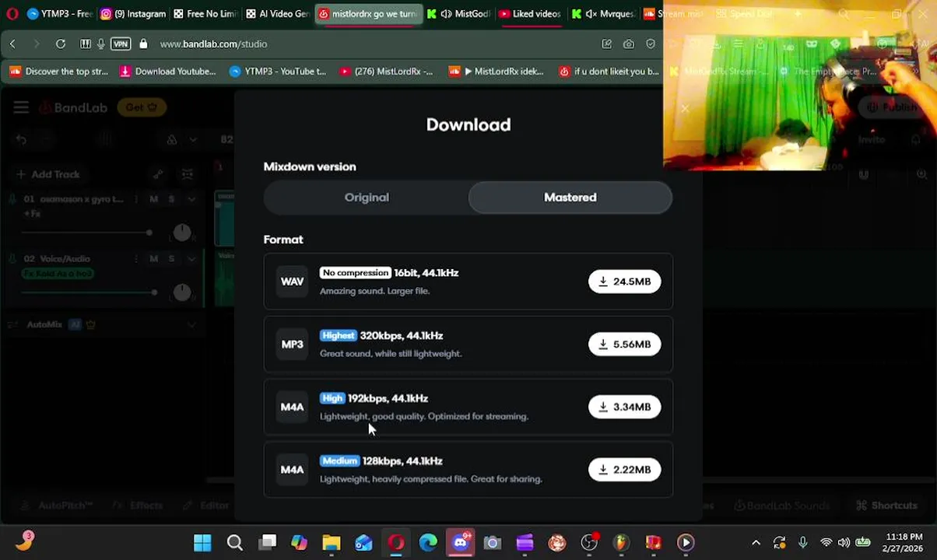The height and width of the screenshot is (560, 937).
Task: Click the "Medium" quality label
Action: [339, 461]
